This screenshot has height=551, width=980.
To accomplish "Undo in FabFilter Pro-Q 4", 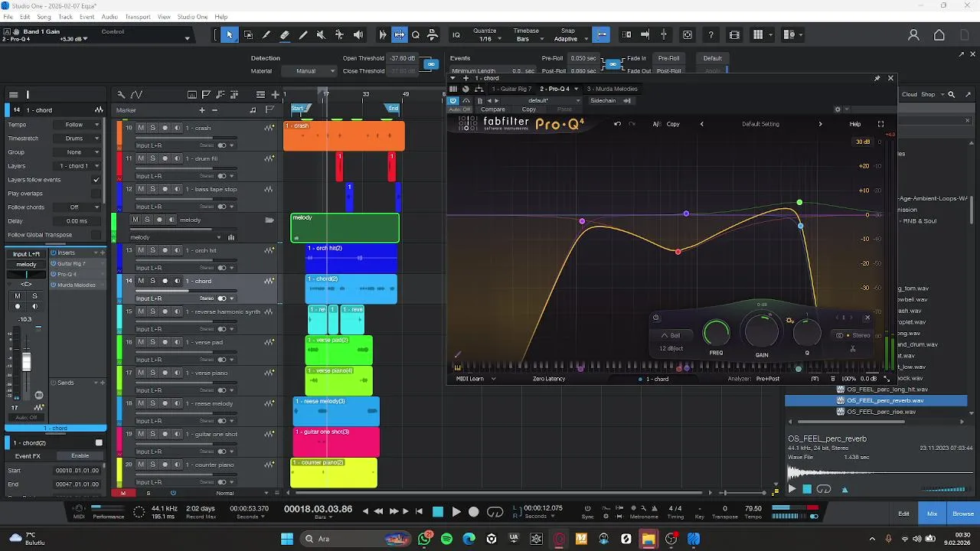I will pos(617,124).
